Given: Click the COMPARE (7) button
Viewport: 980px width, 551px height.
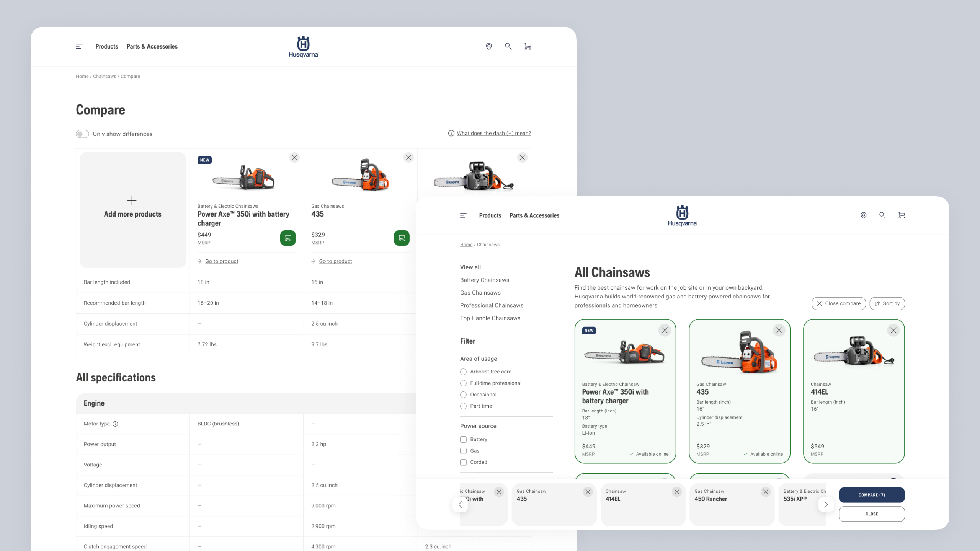Looking at the screenshot, I should [872, 495].
